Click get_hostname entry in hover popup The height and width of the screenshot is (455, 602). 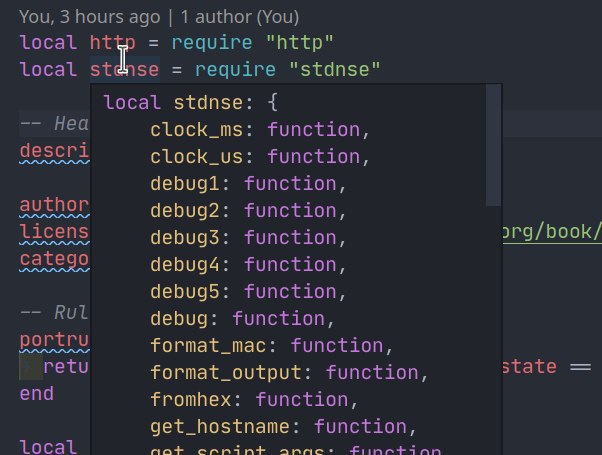(x=283, y=427)
